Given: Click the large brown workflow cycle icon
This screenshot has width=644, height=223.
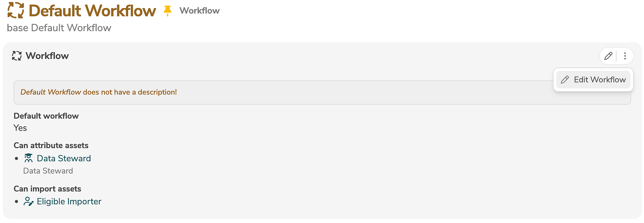Looking at the screenshot, I should point(16,10).
